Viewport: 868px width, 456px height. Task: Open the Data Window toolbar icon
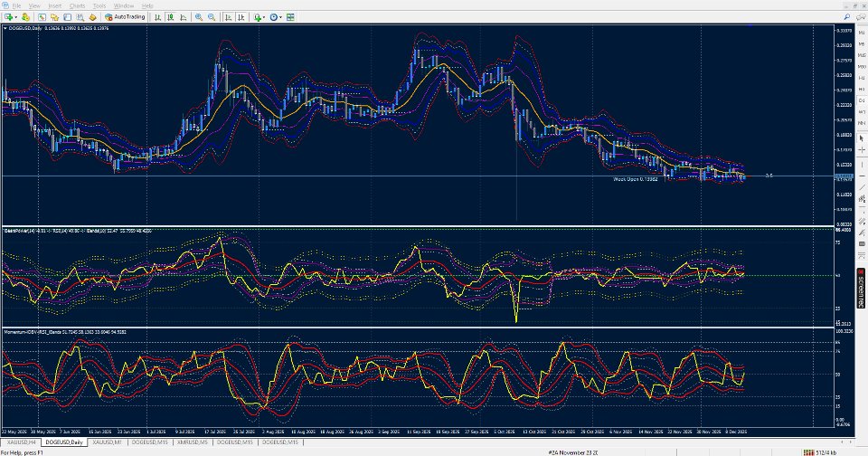54,17
